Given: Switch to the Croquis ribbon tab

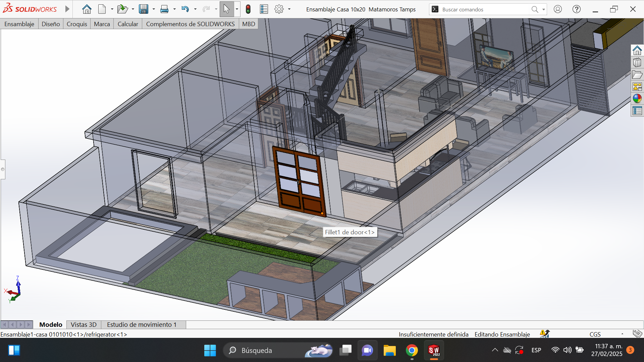Looking at the screenshot, I should click(77, 24).
